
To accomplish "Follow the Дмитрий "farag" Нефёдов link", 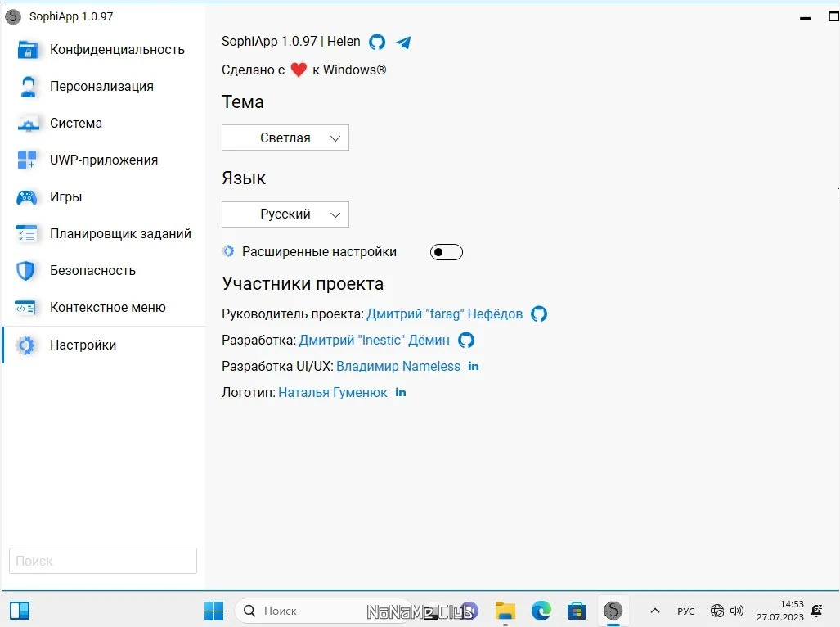I will click(445, 314).
